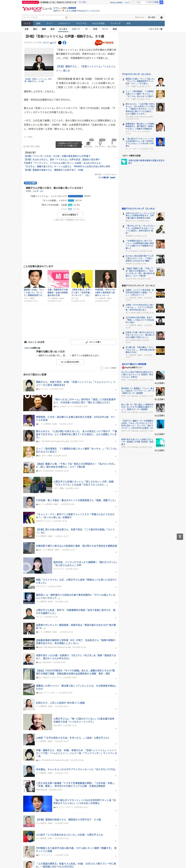Click the back-to-top arrow button

coord(180,537)
